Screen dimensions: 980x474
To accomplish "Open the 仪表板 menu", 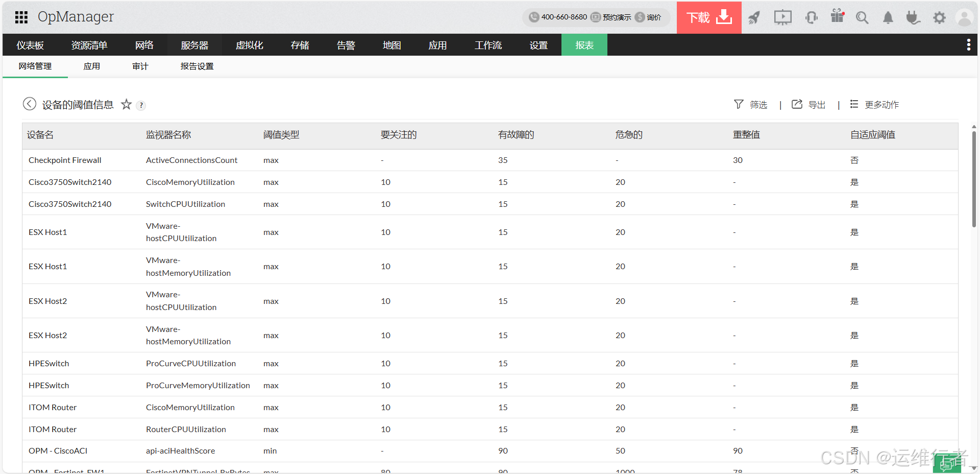I will pos(30,45).
